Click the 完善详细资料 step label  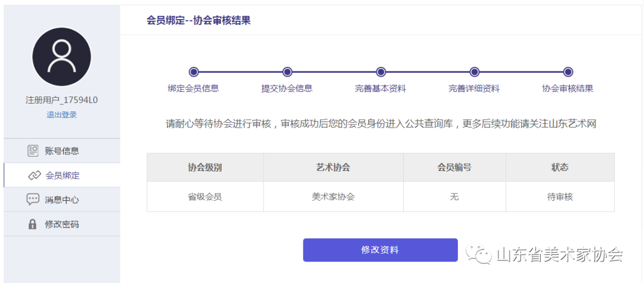[x=474, y=89]
